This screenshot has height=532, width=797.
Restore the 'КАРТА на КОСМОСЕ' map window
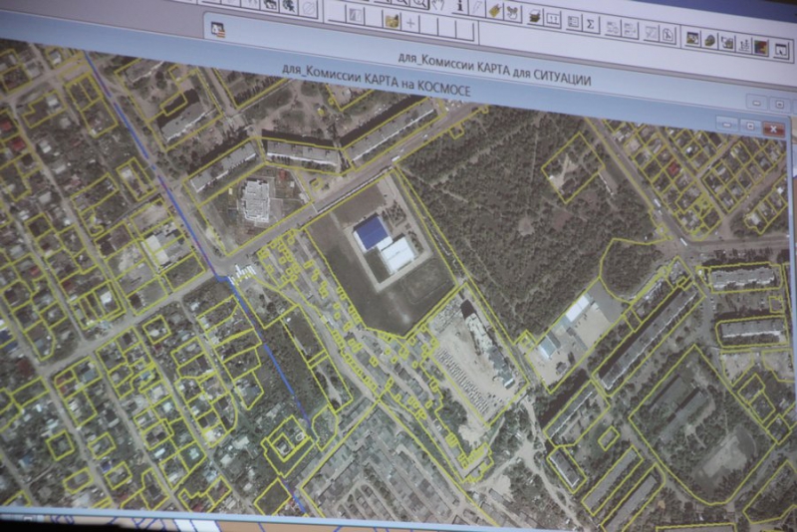748,127
